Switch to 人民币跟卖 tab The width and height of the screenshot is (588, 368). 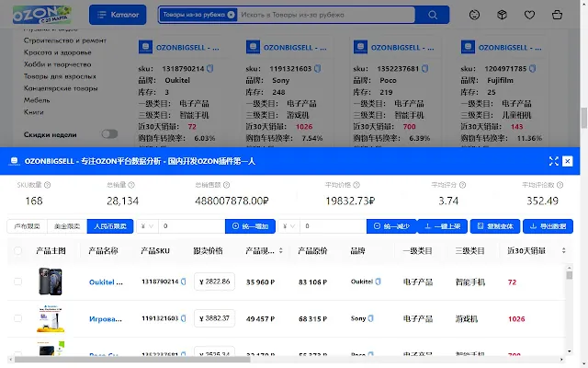(x=110, y=226)
